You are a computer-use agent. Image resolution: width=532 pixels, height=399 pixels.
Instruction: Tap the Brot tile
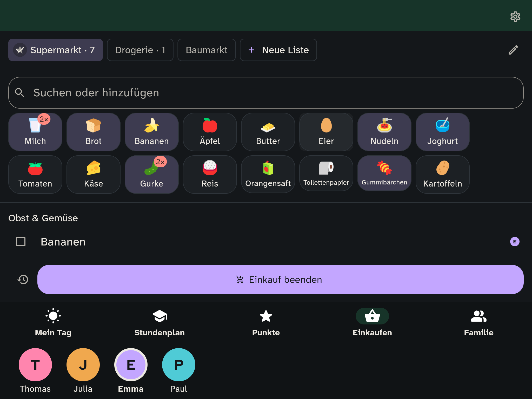click(94, 132)
